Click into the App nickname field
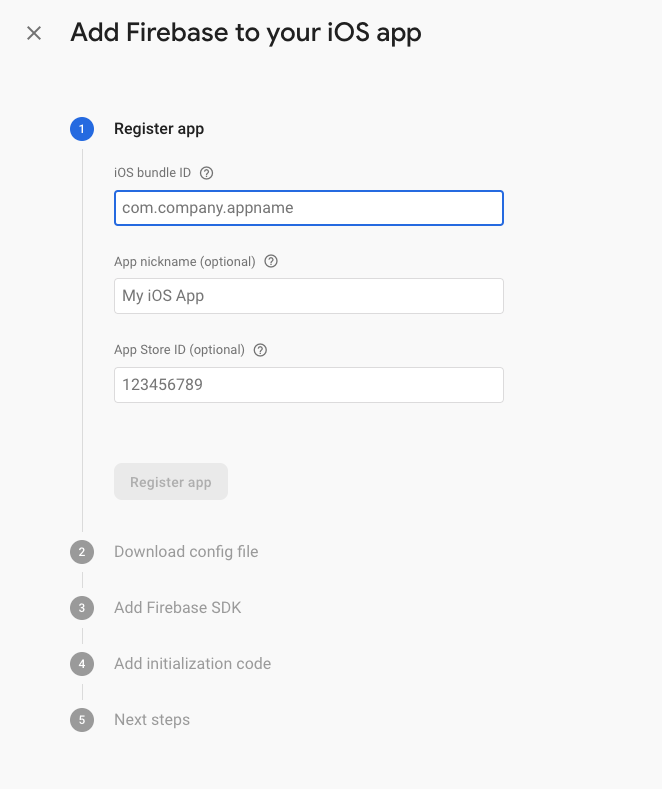 pyautogui.click(x=308, y=296)
